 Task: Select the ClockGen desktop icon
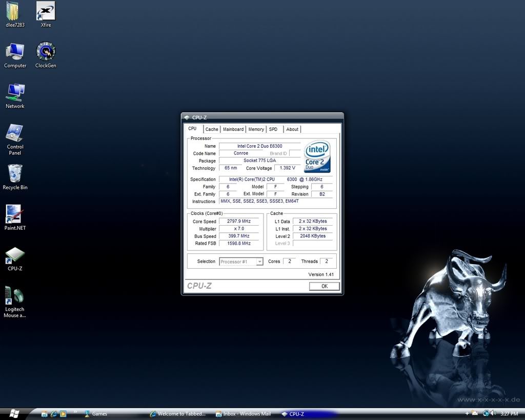[46, 55]
